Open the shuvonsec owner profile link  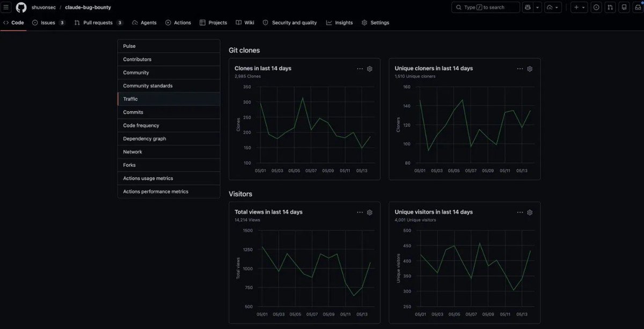tap(43, 8)
